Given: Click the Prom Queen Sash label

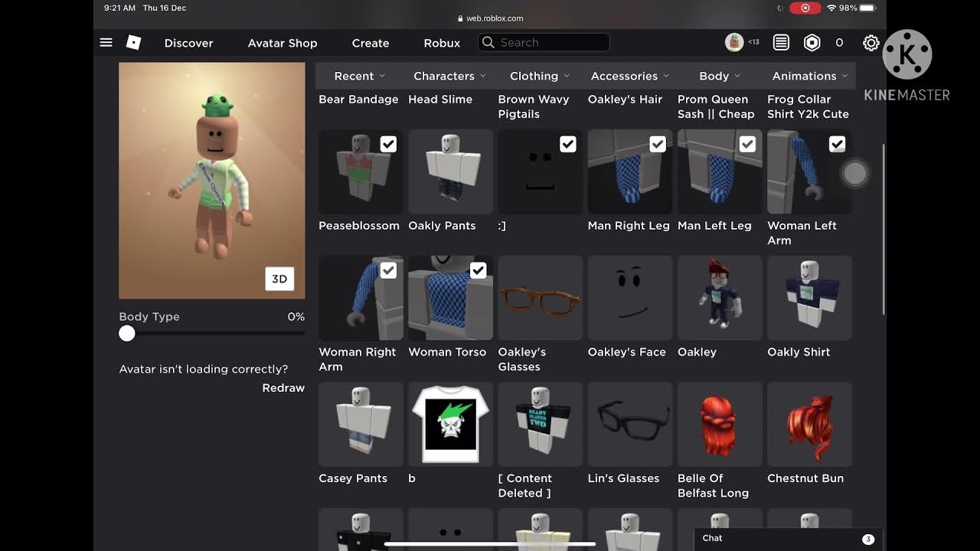Looking at the screenshot, I should point(716,106).
